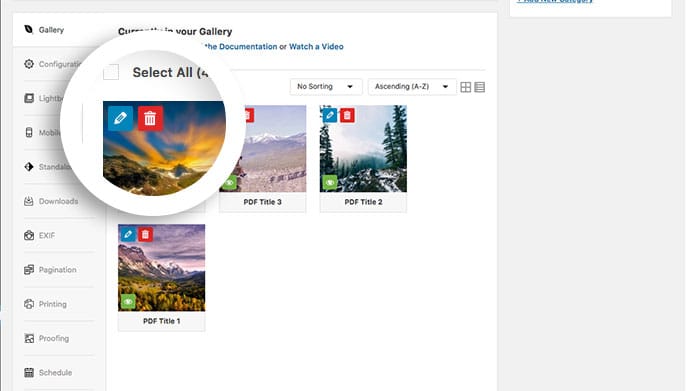
Task: Click the Schedule calendar icon
Action: 29,373
